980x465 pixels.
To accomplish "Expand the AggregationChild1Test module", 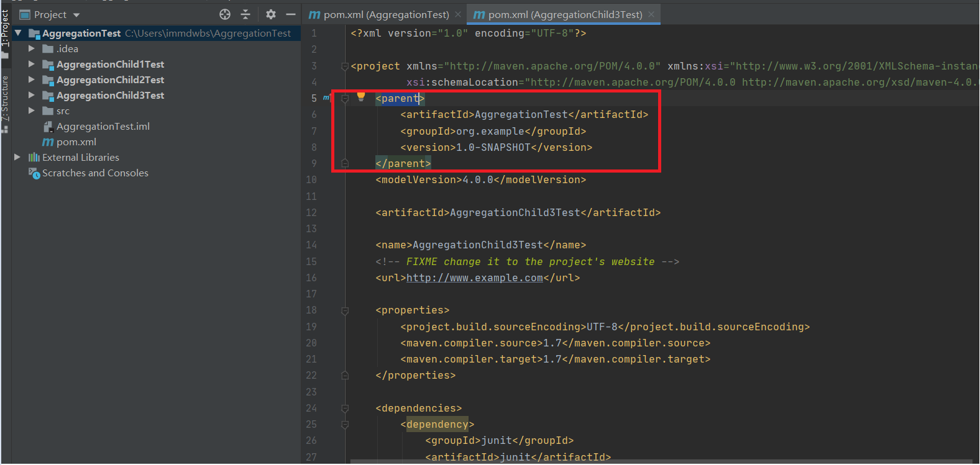I will (x=31, y=64).
